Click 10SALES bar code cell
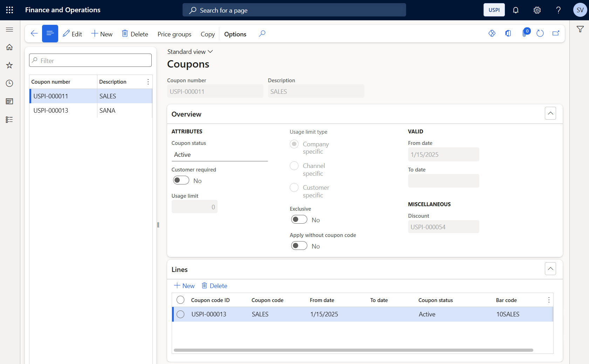589x364 pixels. 508,314
